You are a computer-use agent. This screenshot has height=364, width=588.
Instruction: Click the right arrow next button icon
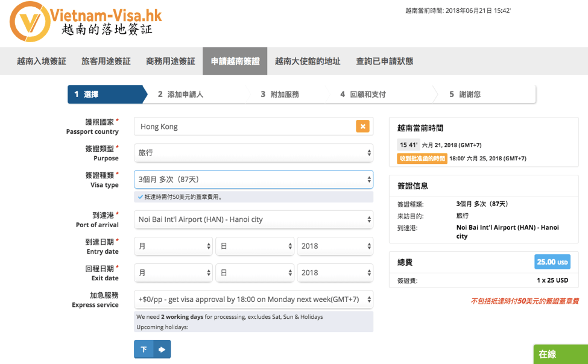pyautogui.click(x=162, y=350)
